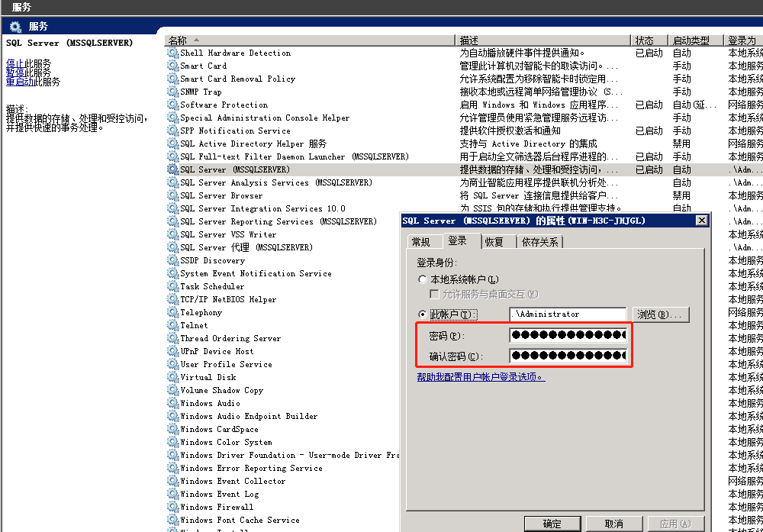The image size is (763, 532).
Task: Click the 重启动 service link
Action: 20,82
